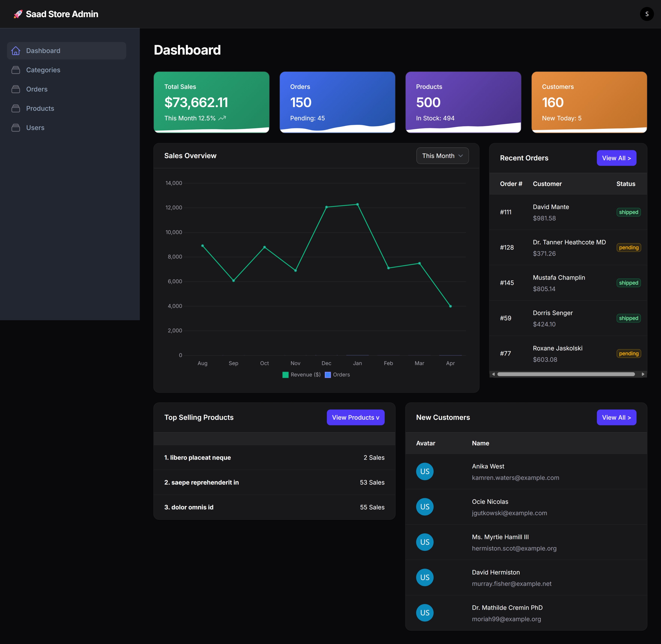Click email kamren.waters@example.com
661x644 pixels.
coord(515,478)
